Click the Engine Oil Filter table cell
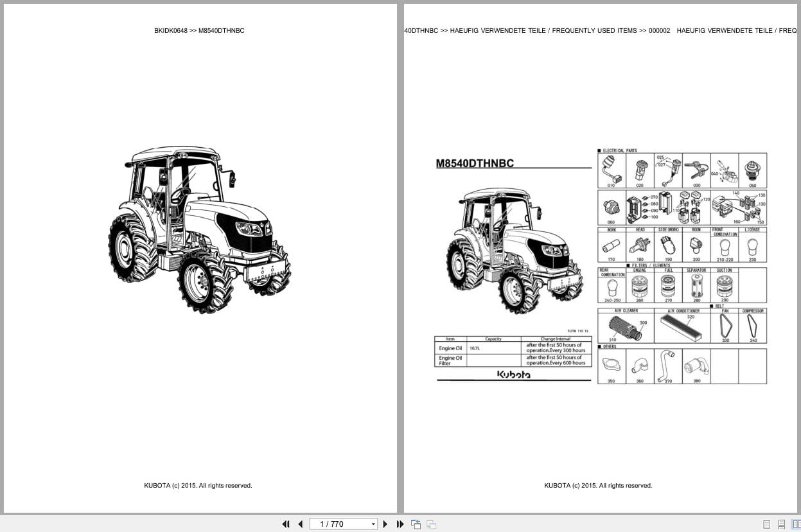 pyautogui.click(x=450, y=360)
